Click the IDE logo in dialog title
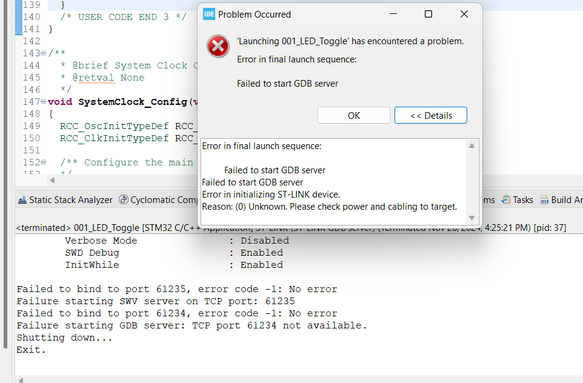Image resolution: width=583 pixels, height=383 pixels. point(209,15)
